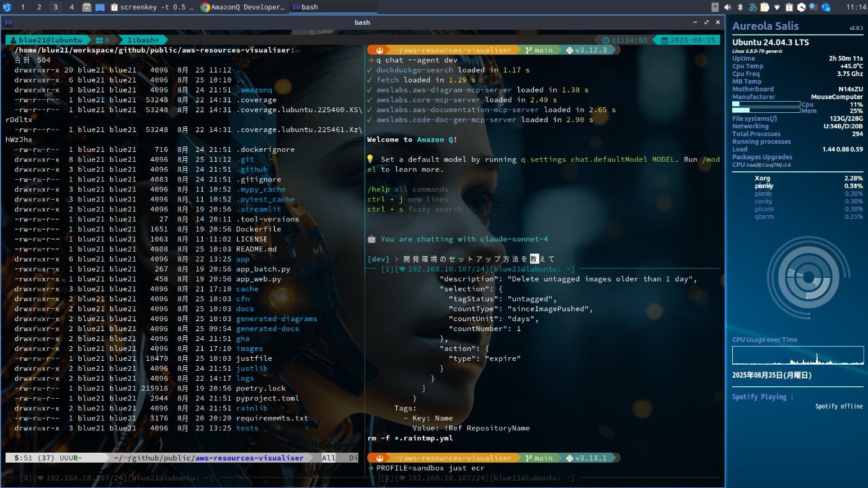Click the Emacs mode line path aws-resources-visualiser
The height and width of the screenshot is (488, 868).
click(x=250, y=458)
